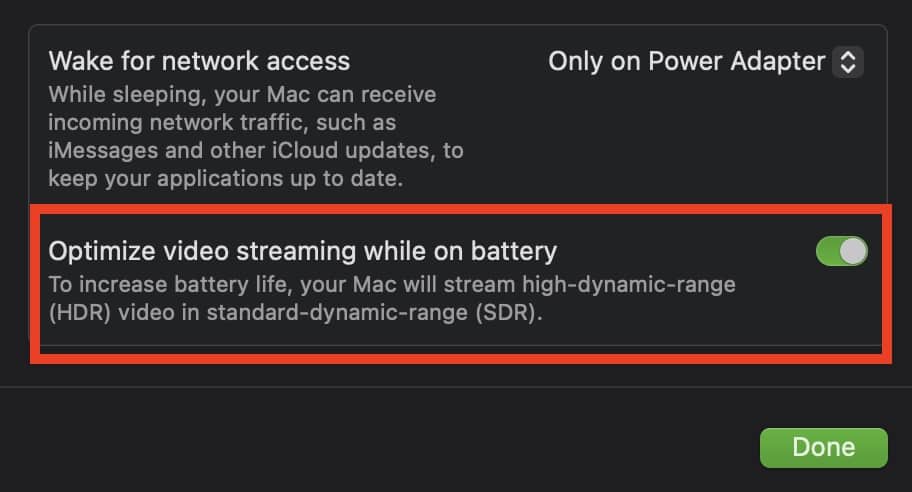This screenshot has height=492, width=912.
Task: Open the Wake for network access dropdown
Action: tap(704, 62)
